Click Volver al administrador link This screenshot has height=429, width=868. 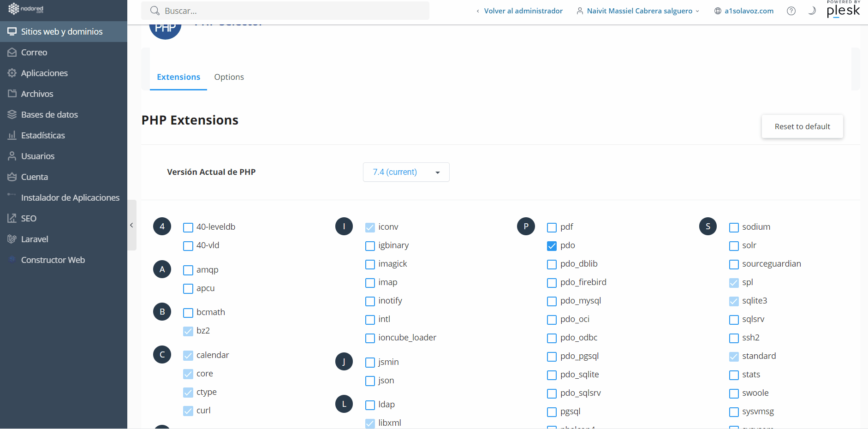[523, 11]
